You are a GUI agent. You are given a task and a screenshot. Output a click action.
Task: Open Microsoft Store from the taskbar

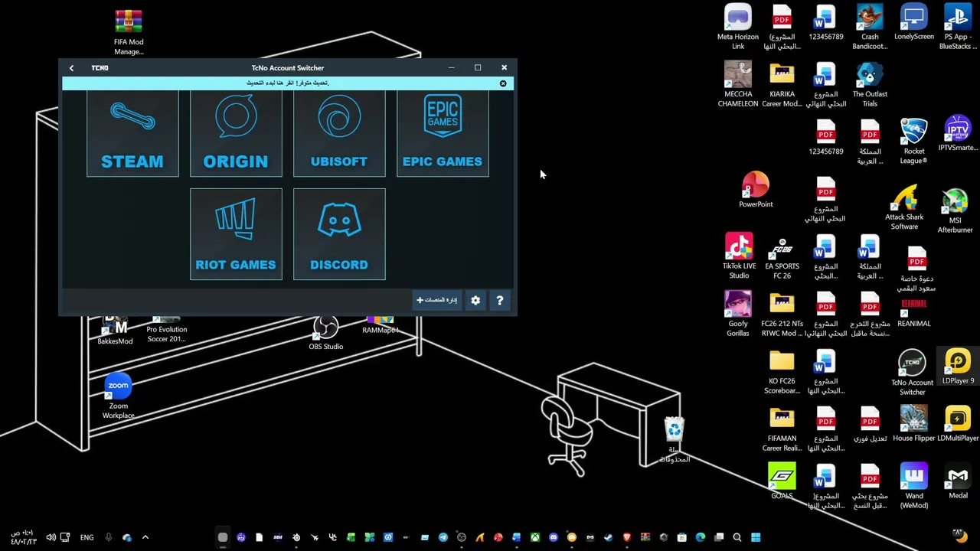pos(682,537)
